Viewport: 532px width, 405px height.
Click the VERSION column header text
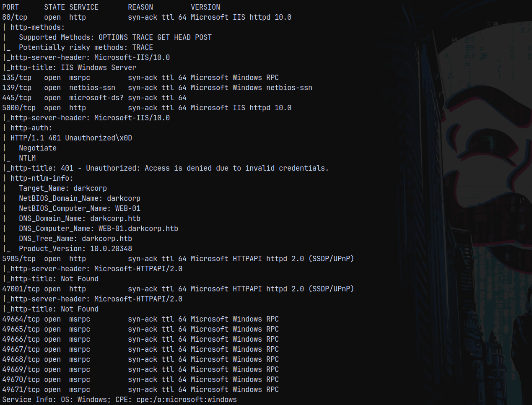pos(205,7)
